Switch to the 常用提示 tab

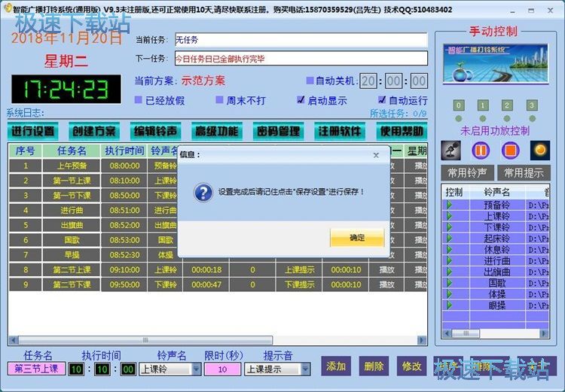tap(524, 172)
